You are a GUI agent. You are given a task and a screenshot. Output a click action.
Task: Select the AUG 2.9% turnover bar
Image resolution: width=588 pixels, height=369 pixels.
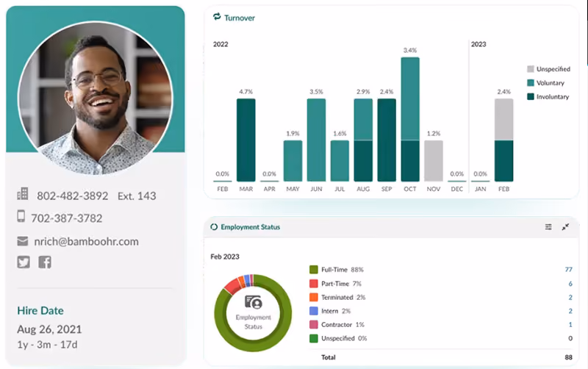coord(363,140)
